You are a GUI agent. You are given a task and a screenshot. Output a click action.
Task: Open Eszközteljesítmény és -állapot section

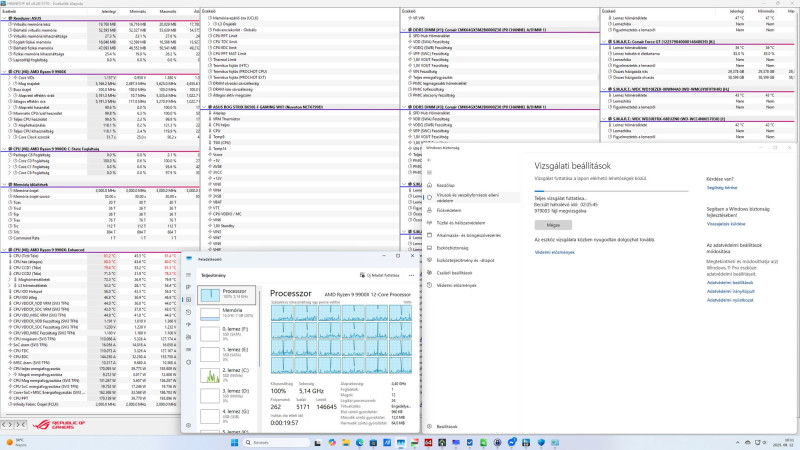click(465, 260)
